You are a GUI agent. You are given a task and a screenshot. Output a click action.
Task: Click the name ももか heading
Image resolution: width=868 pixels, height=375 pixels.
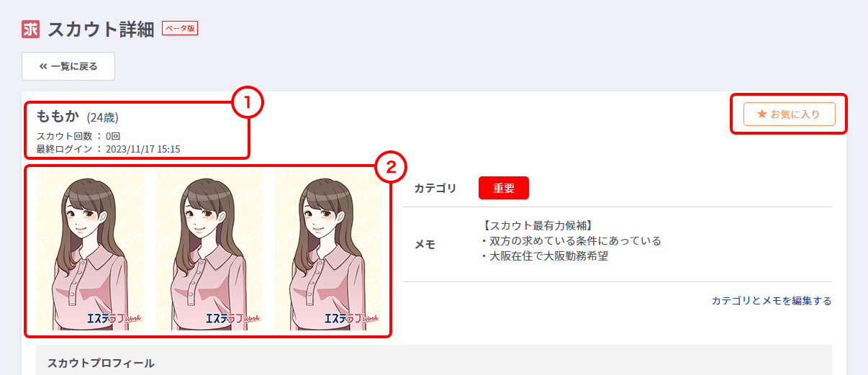point(58,117)
